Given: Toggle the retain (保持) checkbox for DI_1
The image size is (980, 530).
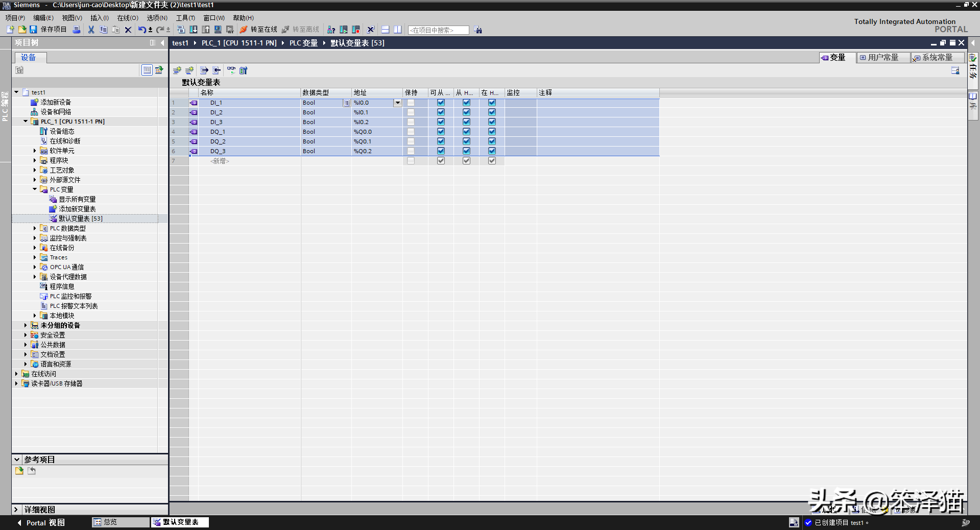Looking at the screenshot, I should coord(411,103).
